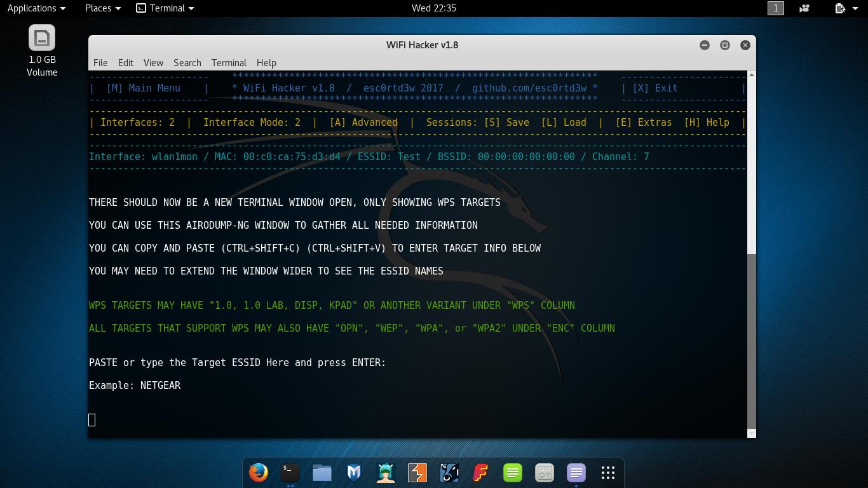Click the "[E] Extras" text
868x488 pixels.
point(644,123)
